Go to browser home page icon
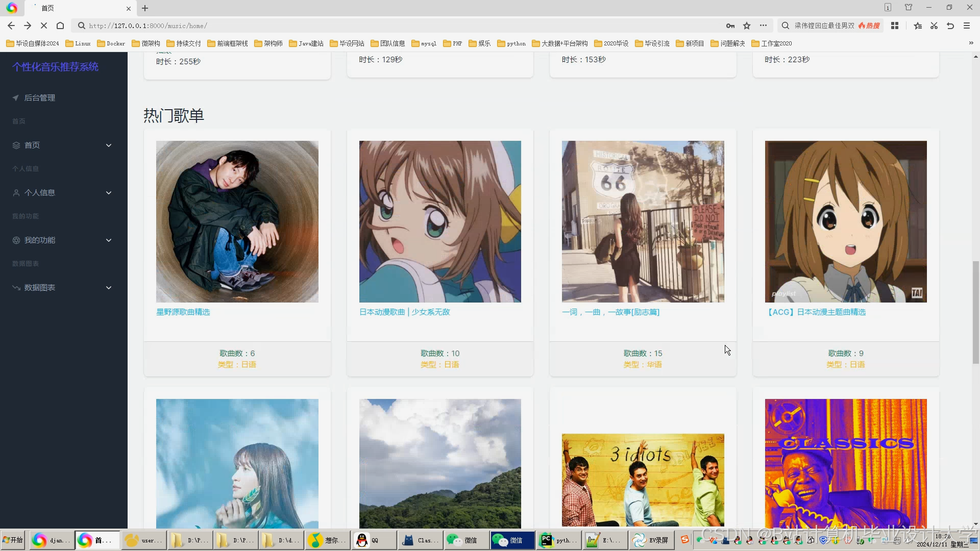 tap(60, 26)
